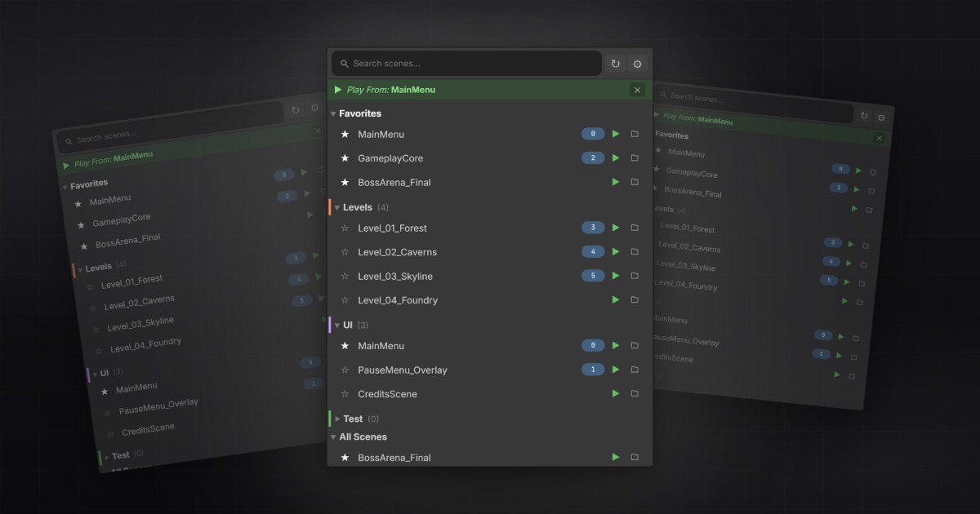Play Level_03_Skyline scene in center panel
The width and height of the screenshot is (980, 514).
coord(616,276)
